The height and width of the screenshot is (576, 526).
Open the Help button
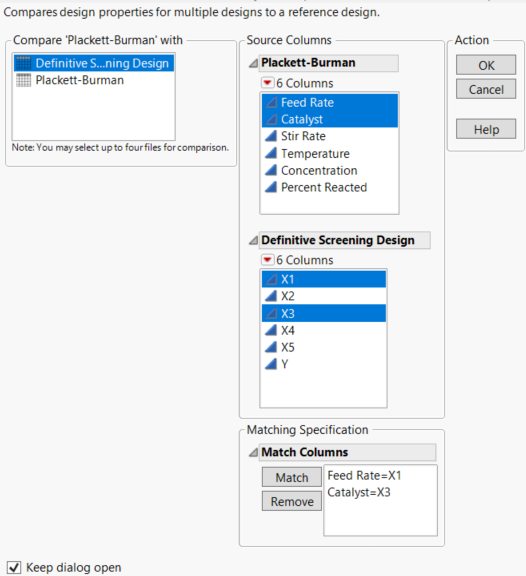(x=486, y=129)
